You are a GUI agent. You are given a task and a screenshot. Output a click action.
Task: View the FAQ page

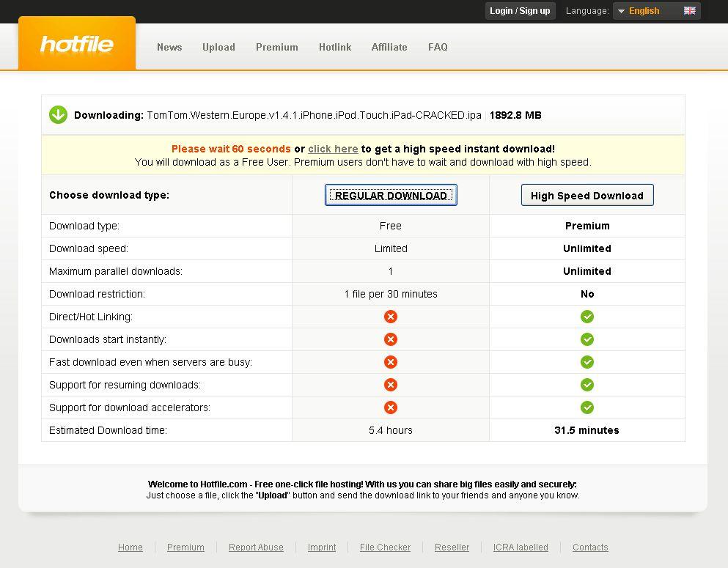click(x=438, y=47)
